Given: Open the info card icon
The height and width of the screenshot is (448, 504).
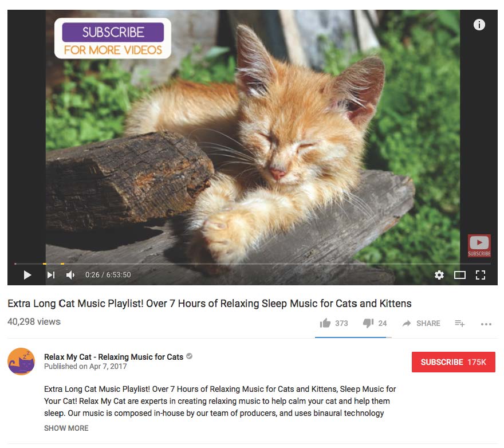Looking at the screenshot, I should (x=479, y=25).
